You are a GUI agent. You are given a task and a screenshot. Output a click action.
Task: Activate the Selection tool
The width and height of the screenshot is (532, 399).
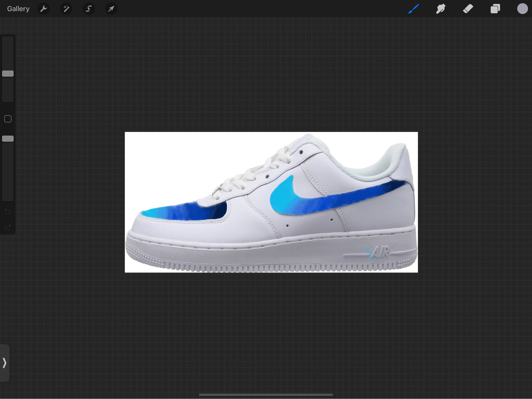coord(89,9)
